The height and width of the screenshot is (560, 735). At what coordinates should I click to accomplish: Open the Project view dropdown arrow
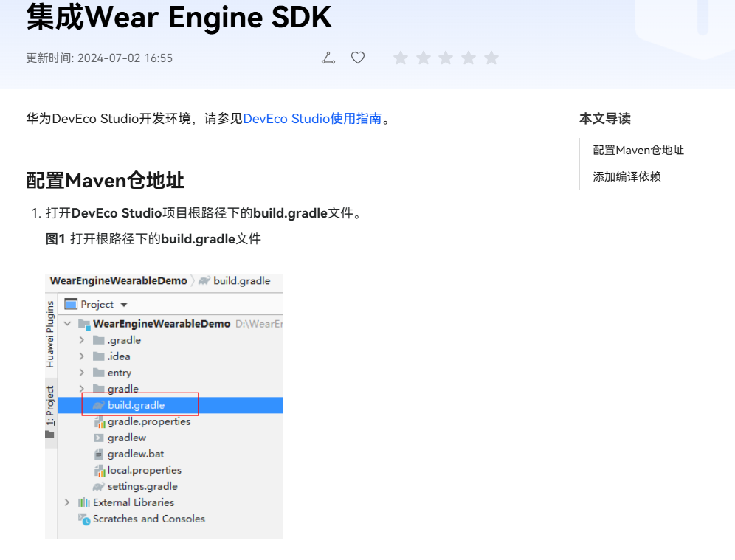[124, 305]
